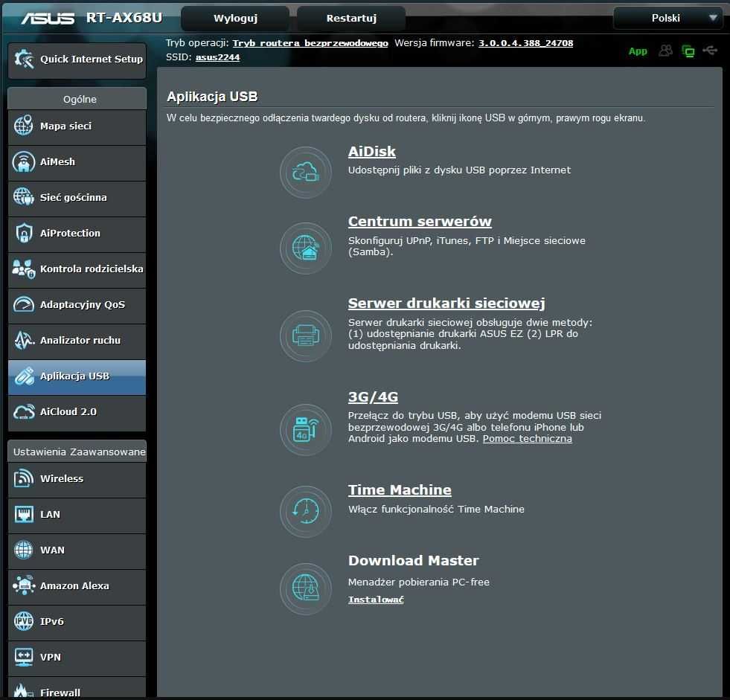730x700 pixels.
Task: Click the Time Machine clock icon
Action: pyautogui.click(x=305, y=512)
